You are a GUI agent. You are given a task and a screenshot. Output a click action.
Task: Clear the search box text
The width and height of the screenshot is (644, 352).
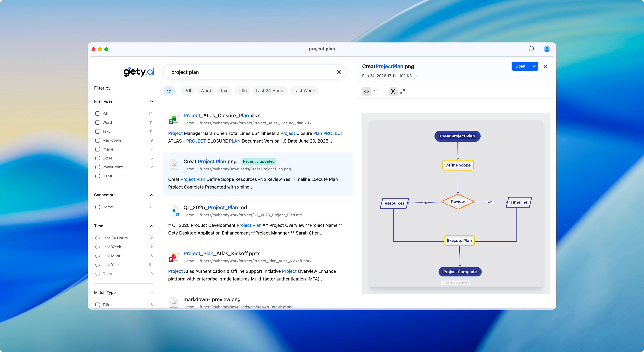(x=338, y=72)
